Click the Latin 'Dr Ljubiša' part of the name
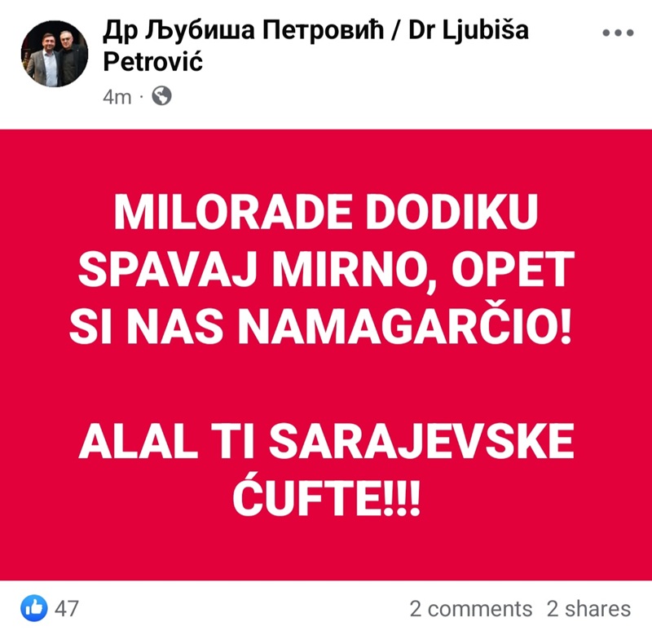Image resolution: width=652 pixels, height=644 pixels. 469,31
